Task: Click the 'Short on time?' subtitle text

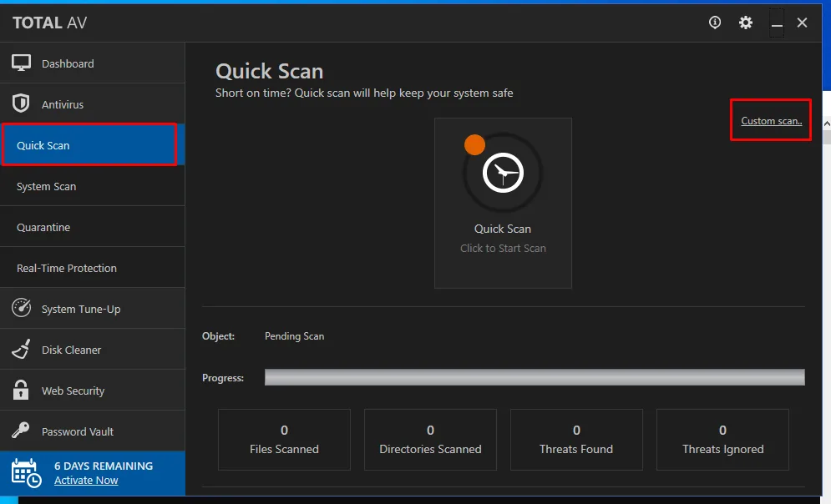Action: 364,93
